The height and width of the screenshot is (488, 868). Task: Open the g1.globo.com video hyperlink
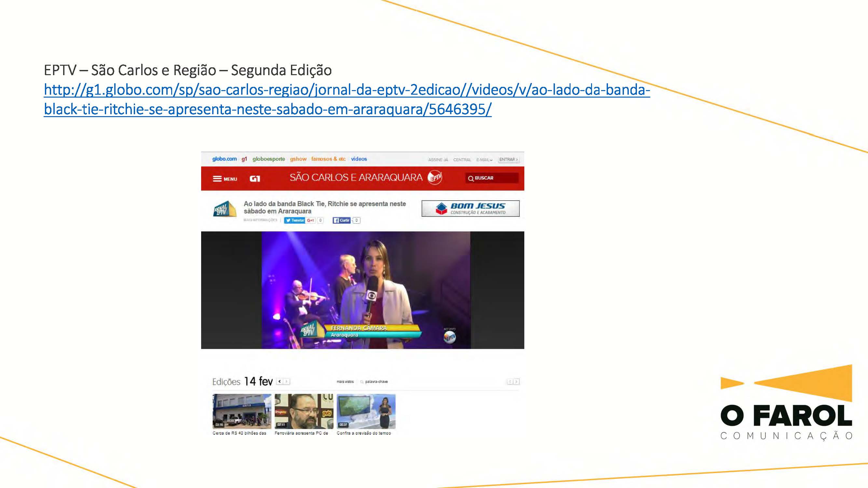pyautogui.click(x=347, y=100)
